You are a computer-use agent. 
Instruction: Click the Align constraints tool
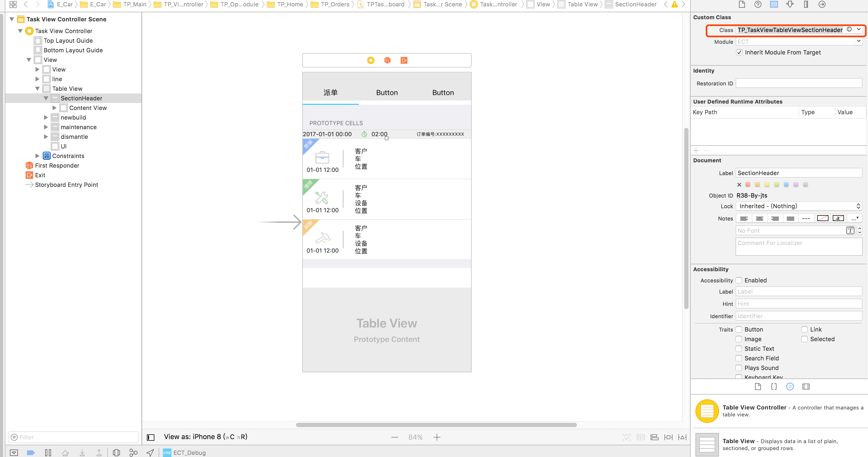coord(654,437)
